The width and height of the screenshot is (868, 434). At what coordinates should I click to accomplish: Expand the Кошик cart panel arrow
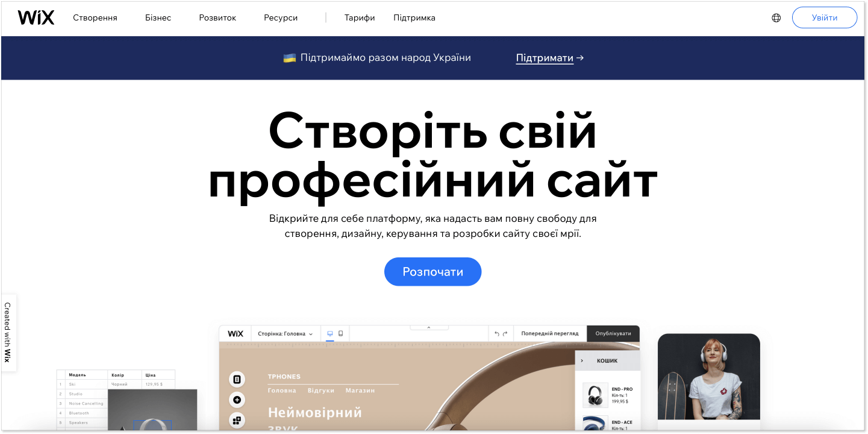tap(582, 360)
